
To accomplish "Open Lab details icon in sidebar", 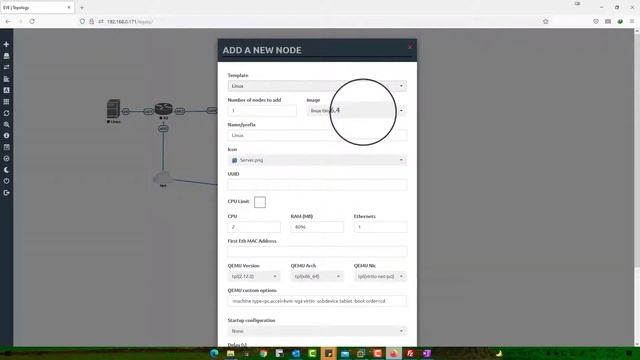I will [x=6, y=147].
